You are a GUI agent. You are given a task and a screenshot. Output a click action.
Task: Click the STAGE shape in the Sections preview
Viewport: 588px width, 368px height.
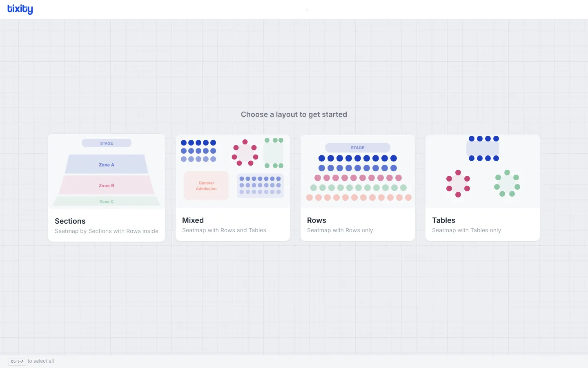(x=106, y=143)
